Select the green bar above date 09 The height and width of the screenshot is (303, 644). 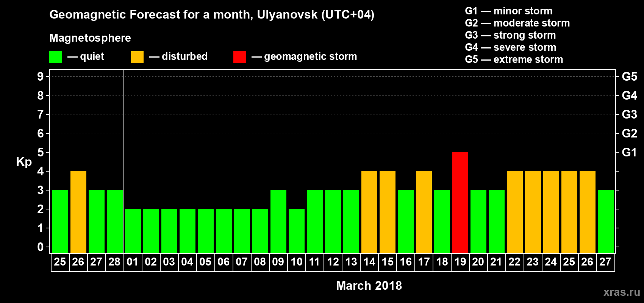coord(278,221)
